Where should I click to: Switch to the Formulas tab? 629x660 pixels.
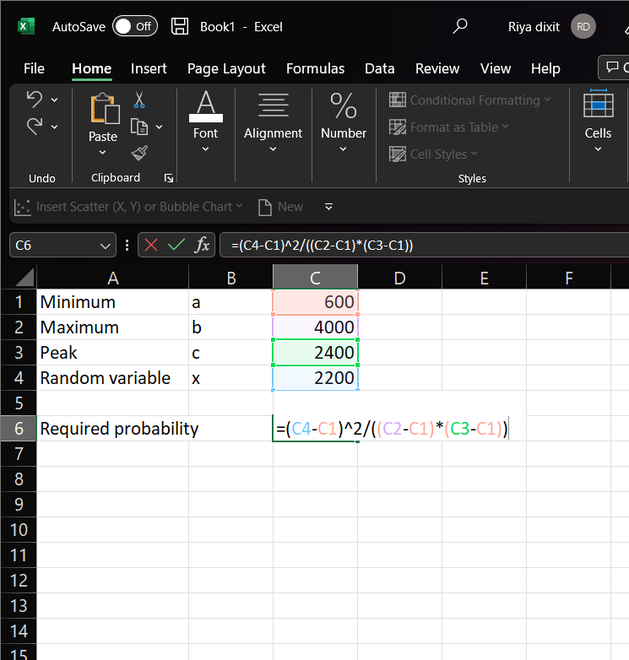pyautogui.click(x=315, y=69)
